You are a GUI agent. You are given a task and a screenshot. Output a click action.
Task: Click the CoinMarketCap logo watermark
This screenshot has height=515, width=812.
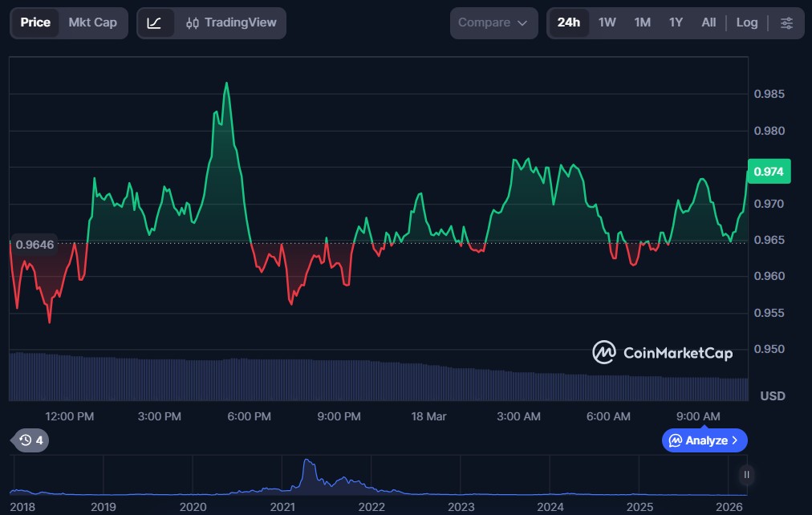(662, 352)
